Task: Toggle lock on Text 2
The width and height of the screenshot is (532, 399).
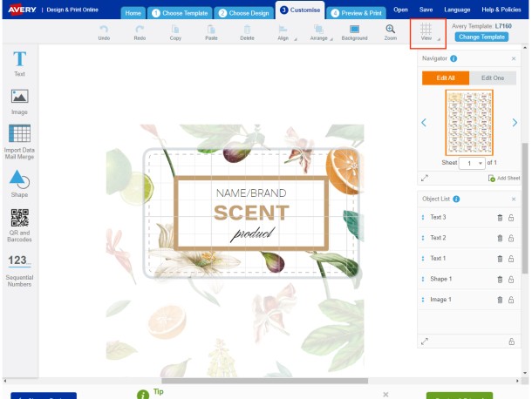Action: point(511,239)
